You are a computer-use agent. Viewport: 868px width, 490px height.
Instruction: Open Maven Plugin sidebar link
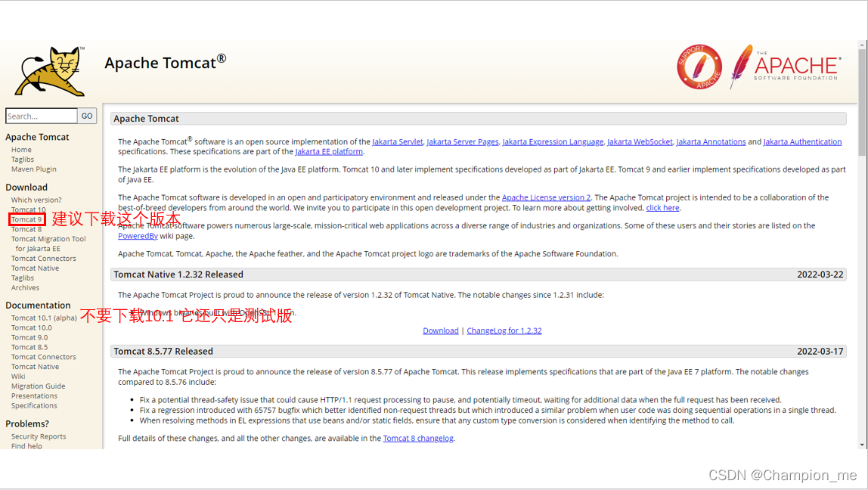pos(34,169)
